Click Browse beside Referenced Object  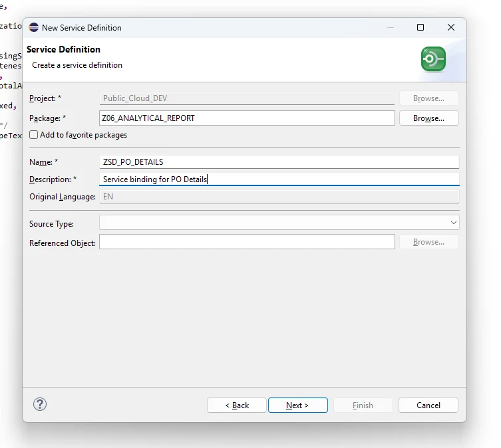[428, 242]
